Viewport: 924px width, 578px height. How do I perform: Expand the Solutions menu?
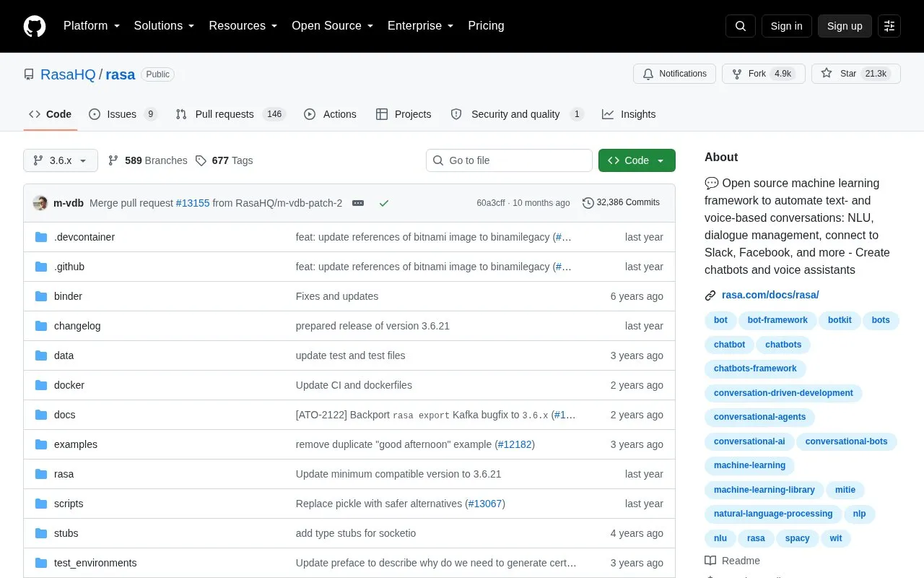165,26
